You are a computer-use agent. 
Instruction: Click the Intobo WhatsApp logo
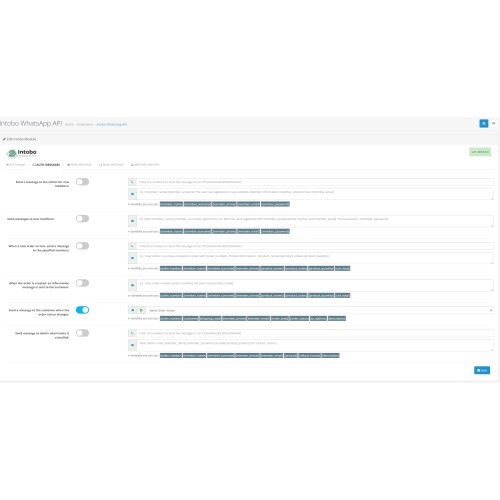click(22, 153)
